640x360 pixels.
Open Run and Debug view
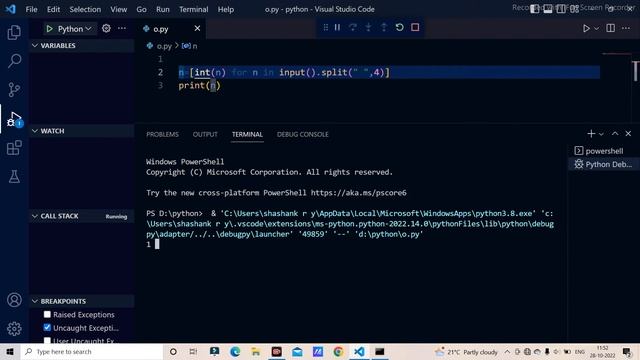pos(14,119)
